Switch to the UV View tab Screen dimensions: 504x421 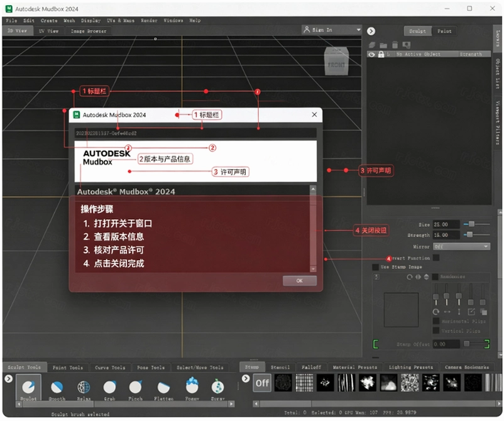[48, 31]
